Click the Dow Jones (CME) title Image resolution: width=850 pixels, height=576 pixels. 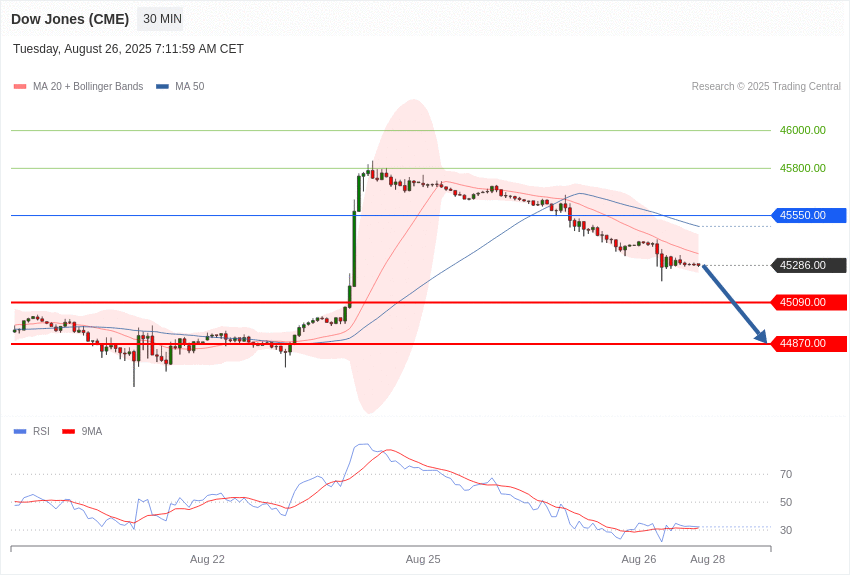tap(70, 20)
